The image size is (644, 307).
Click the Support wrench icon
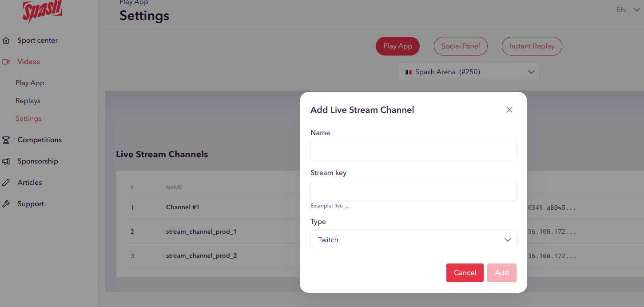[x=6, y=204]
